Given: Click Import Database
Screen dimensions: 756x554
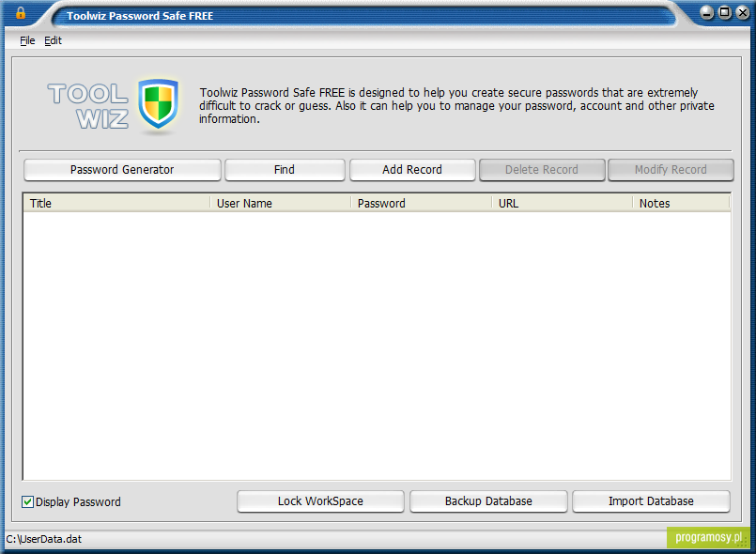Looking at the screenshot, I should (651, 501).
